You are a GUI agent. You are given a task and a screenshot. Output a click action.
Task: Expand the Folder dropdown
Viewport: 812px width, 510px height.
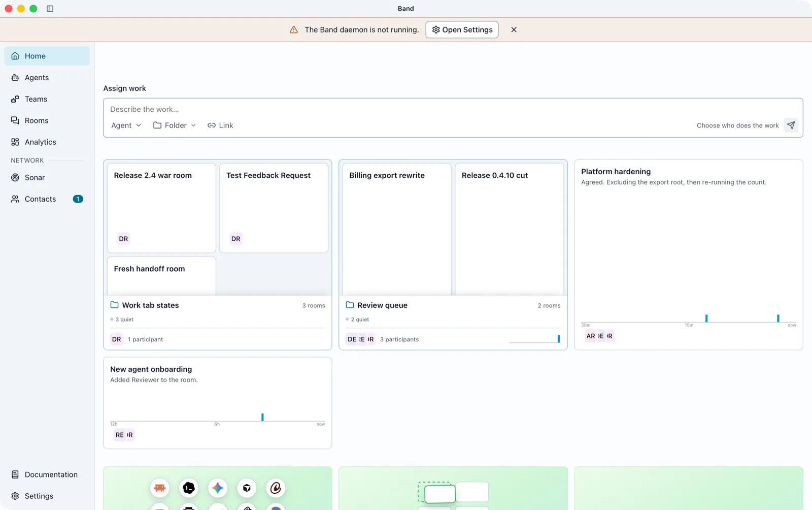tap(175, 125)
